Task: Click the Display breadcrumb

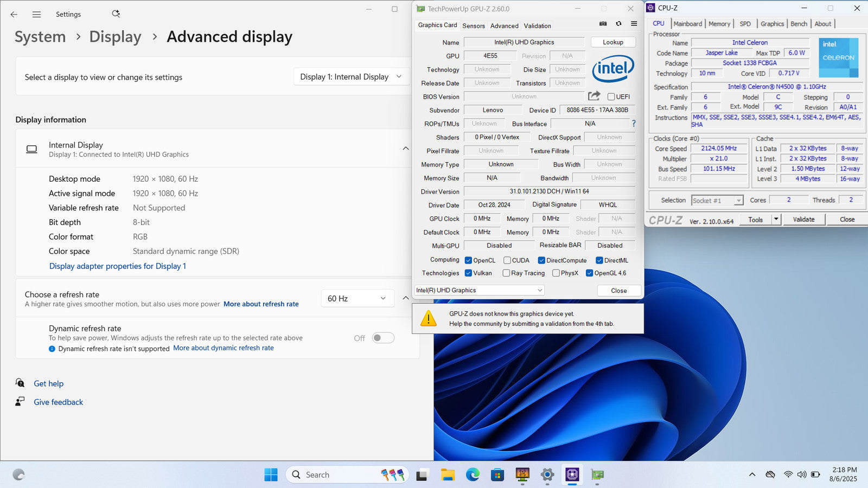Action: (x=115, y=37)
